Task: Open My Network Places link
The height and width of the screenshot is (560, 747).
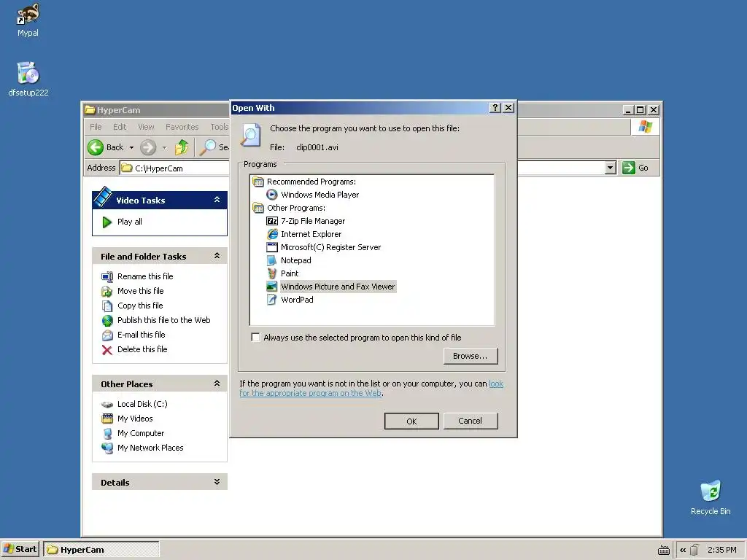Action: pos(150,448)
